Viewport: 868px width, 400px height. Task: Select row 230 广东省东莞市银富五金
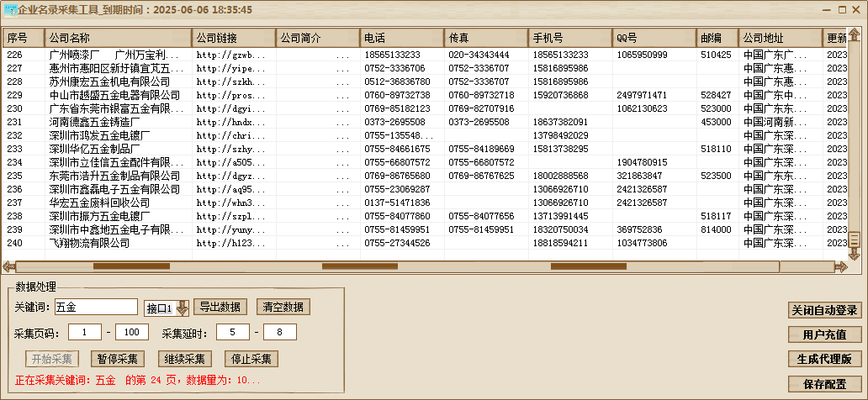coord(118,108)
